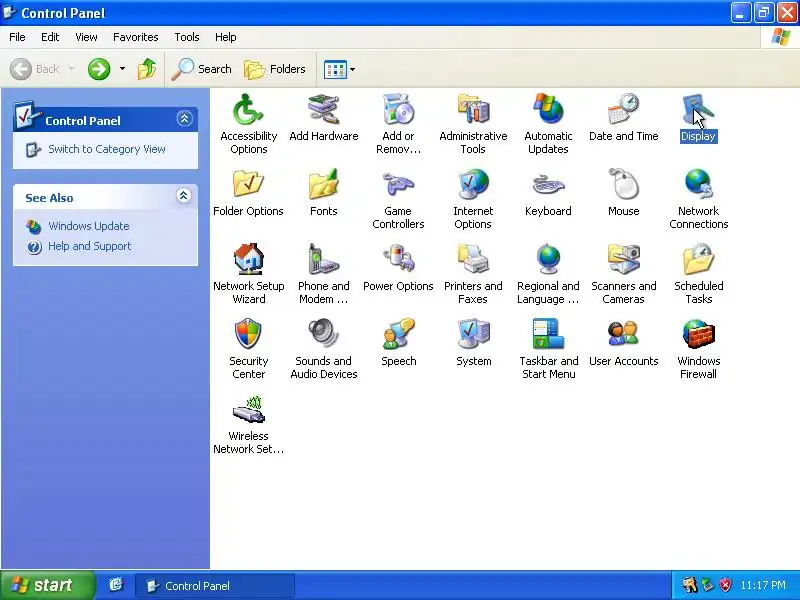Open Accessibility Options applet
Viewport: 800px width, 600px height.
(248, 109)
